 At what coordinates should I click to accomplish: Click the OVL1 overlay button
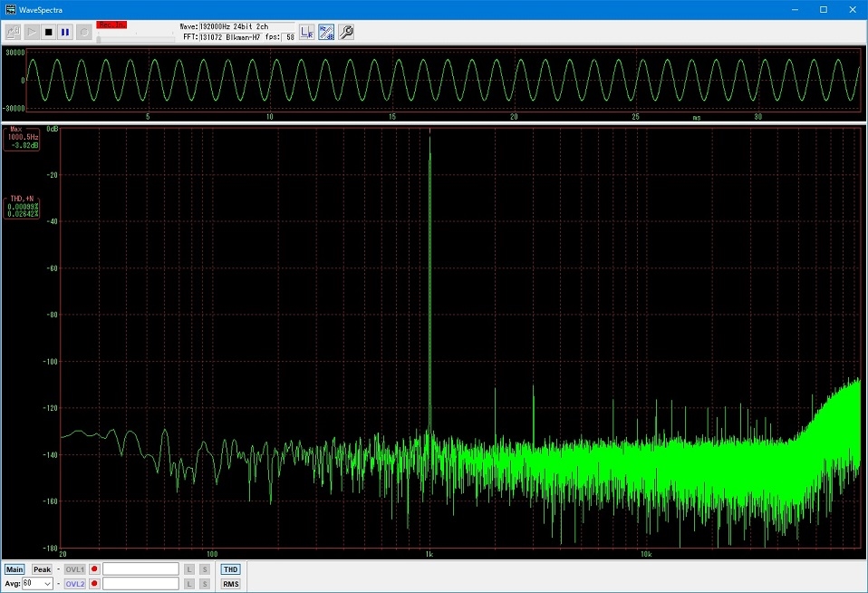(74, 569)
